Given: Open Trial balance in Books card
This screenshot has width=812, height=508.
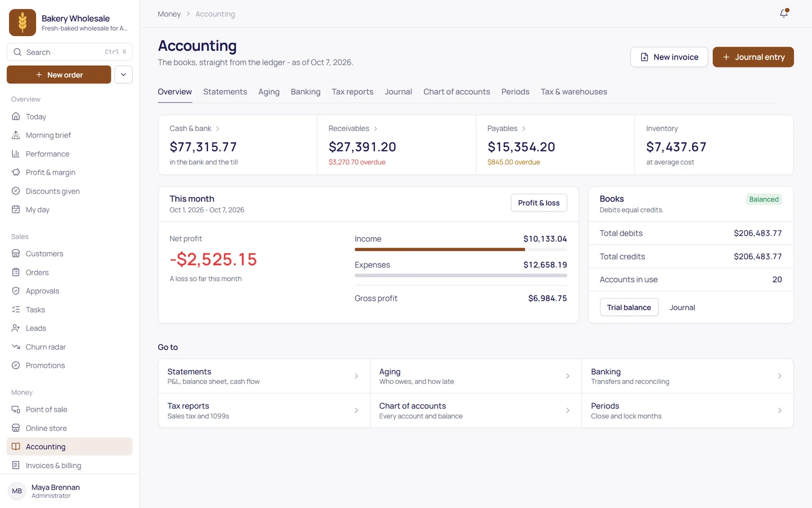Looking at the screenshot, I should click(629, 307).
